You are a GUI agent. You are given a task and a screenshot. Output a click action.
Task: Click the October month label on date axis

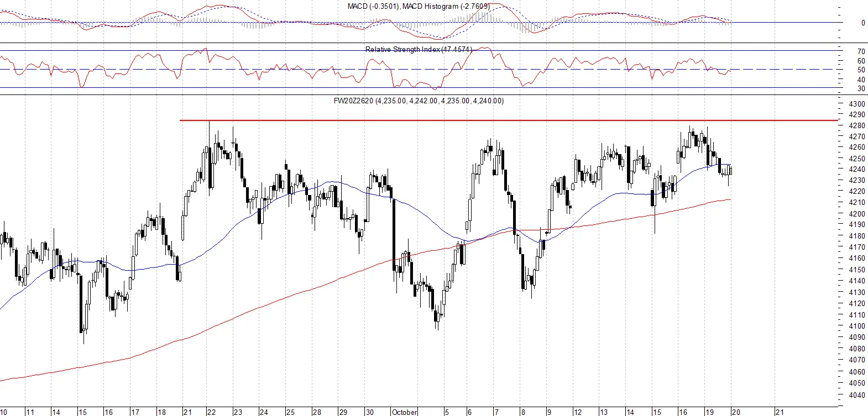tap(405, 412)
